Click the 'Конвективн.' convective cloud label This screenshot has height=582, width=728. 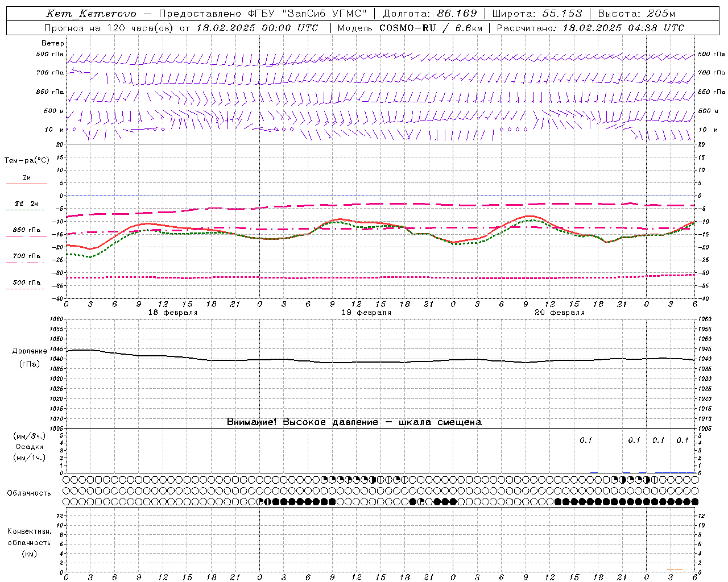30,531
